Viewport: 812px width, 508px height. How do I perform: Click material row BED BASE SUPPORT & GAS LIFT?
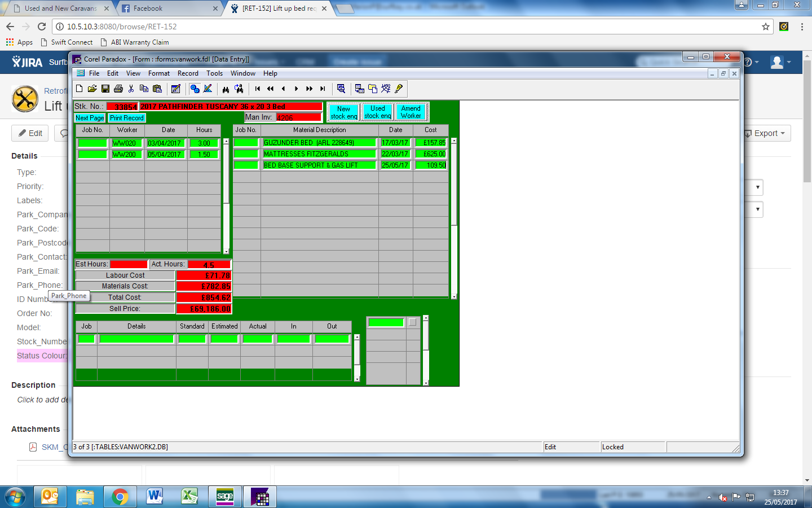click(319, 165)
